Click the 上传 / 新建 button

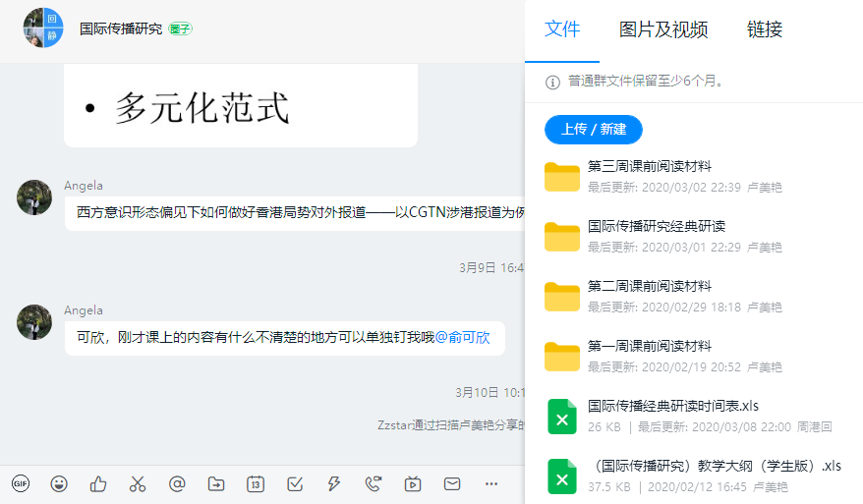click(593, 130)
